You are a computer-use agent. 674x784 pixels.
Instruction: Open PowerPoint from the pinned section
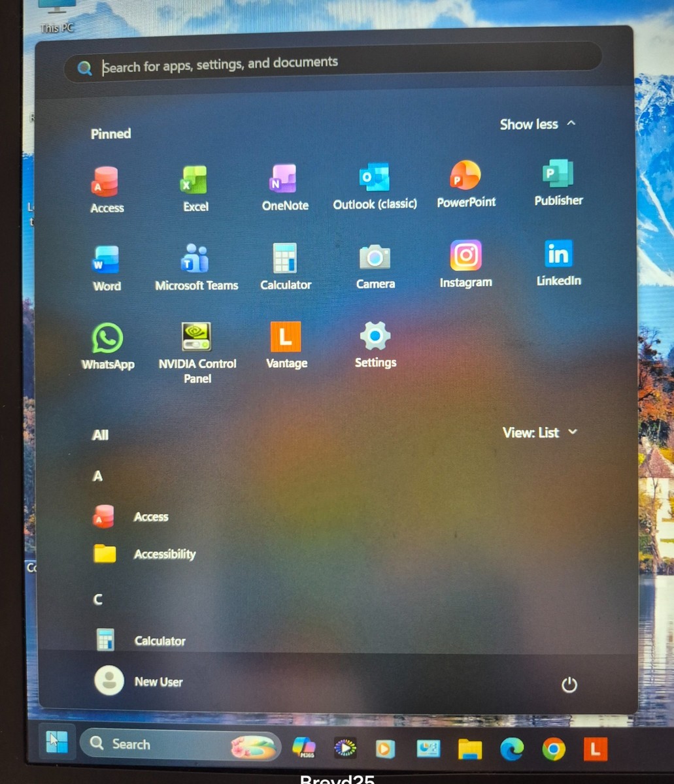[465, 184]
